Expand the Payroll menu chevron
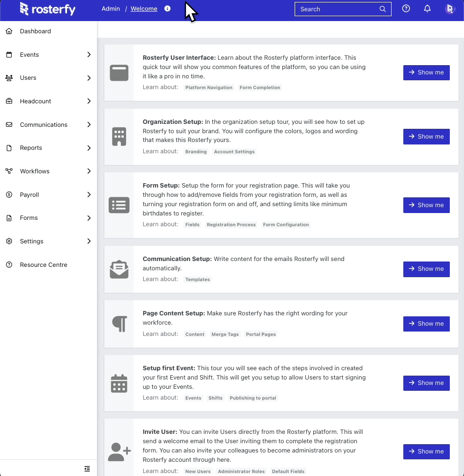The height and width of the screenshot is (476, 464). [x=89, y=194]
